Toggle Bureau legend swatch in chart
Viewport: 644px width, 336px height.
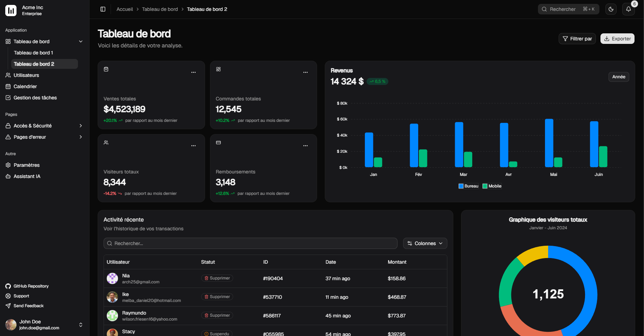pos(461,186)
